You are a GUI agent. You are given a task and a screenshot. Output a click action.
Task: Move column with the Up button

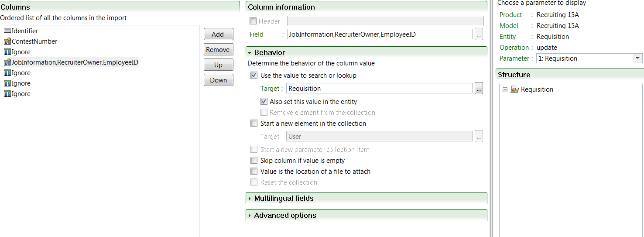[218, 65]
